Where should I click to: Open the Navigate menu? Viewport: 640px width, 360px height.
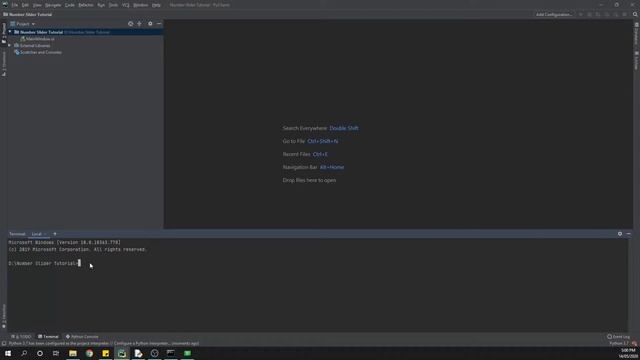(x=53, y=5)
